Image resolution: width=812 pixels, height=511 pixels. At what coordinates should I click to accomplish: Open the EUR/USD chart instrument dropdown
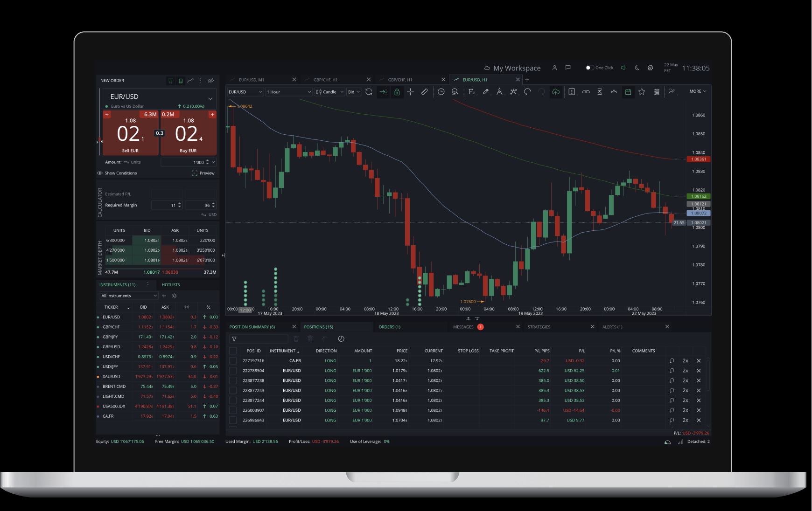pos(245,92)
